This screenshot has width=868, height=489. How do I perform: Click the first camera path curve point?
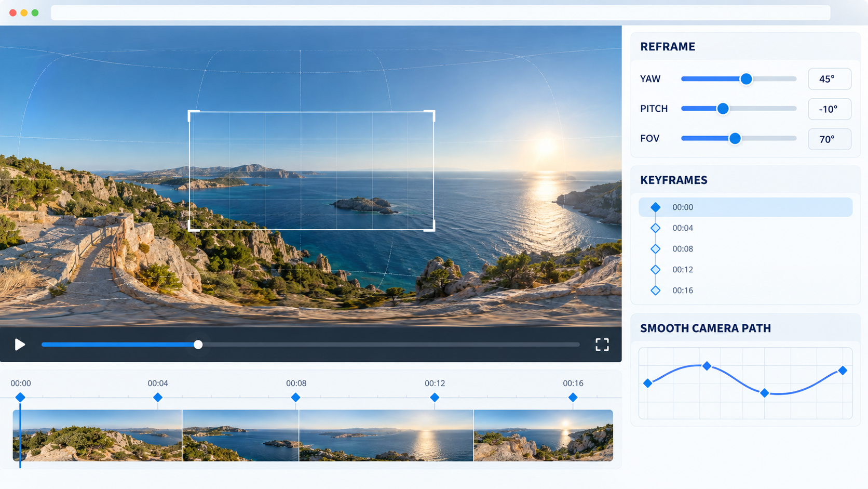point(647,383)
